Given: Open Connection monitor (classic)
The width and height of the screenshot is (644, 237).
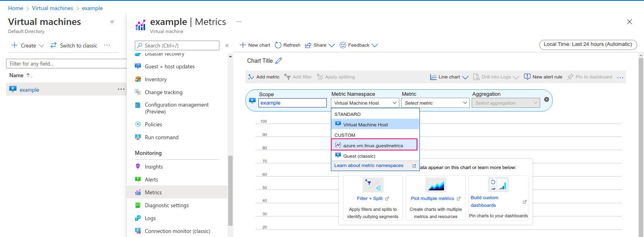Looking at the screenshot, I should pos(177,231).
